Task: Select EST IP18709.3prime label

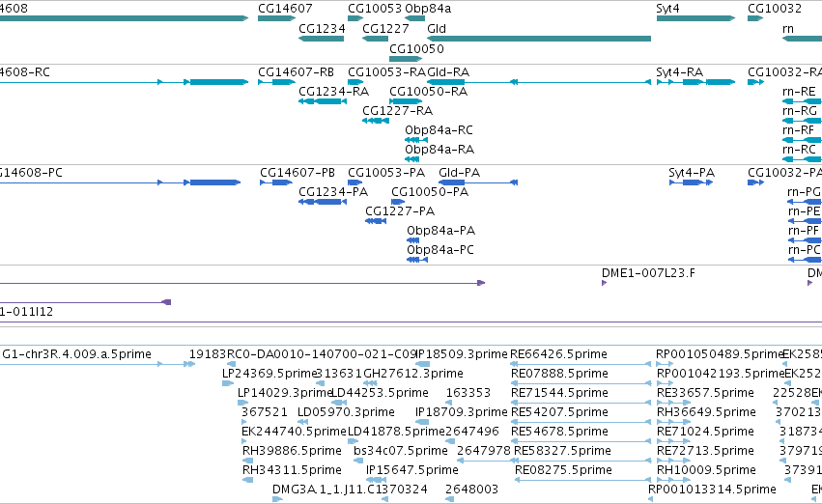Action: [x=462, y=412]
